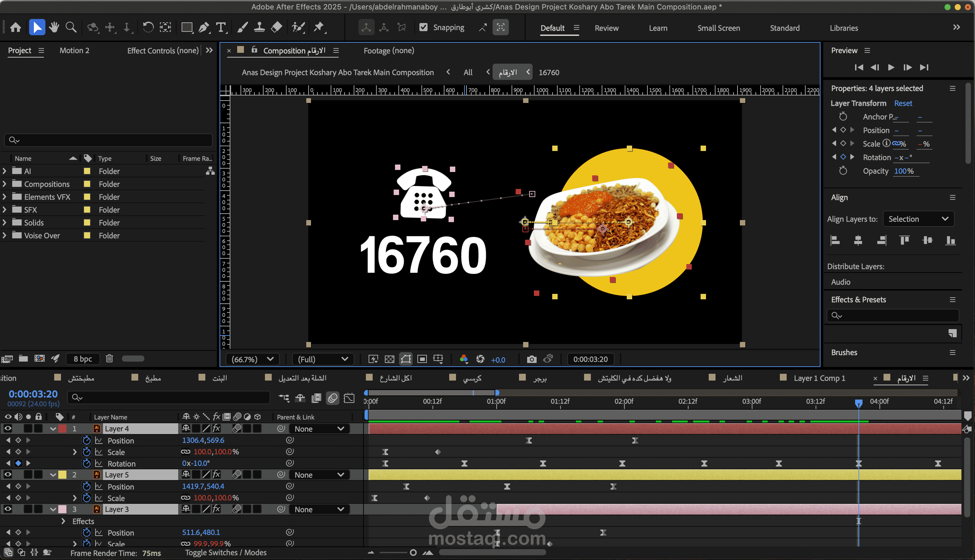Click Toggle Switches / Modes
The image size is (975, 560).
click(226, 553)
